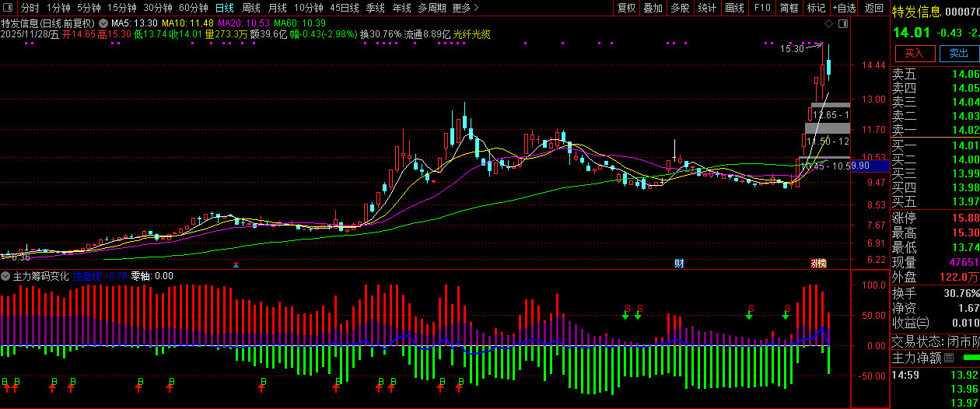This screenshot has height=409, width=980.
Task: Switch to 30分钟 period
Action: (x=158, y=8)
